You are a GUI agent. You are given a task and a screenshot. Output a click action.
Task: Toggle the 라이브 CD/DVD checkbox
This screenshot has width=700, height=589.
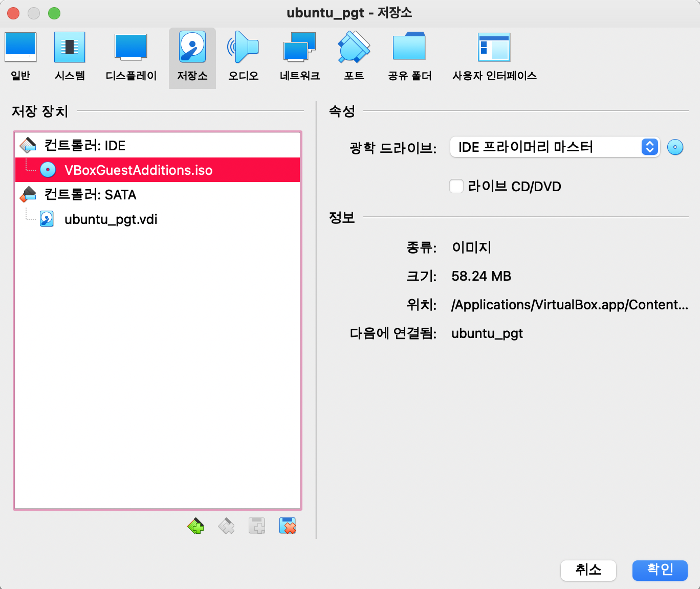tap(456, 186)
